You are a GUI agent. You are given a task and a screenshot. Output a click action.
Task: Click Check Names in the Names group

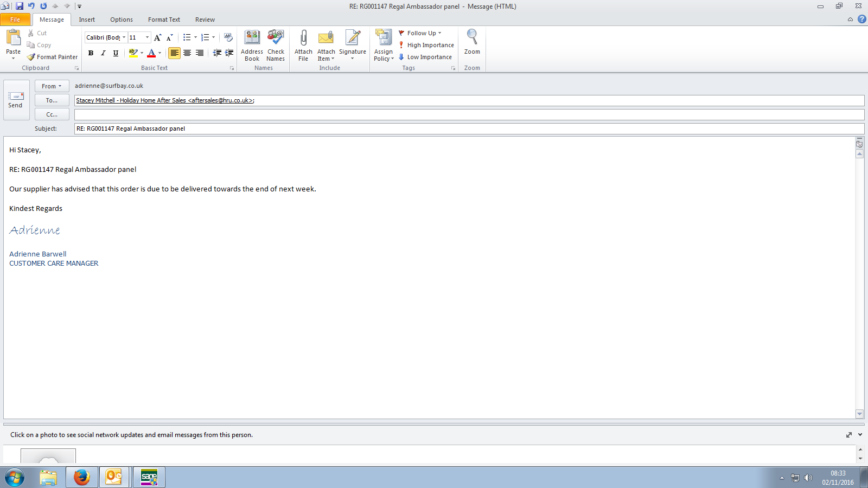click(x=276, y=46)
